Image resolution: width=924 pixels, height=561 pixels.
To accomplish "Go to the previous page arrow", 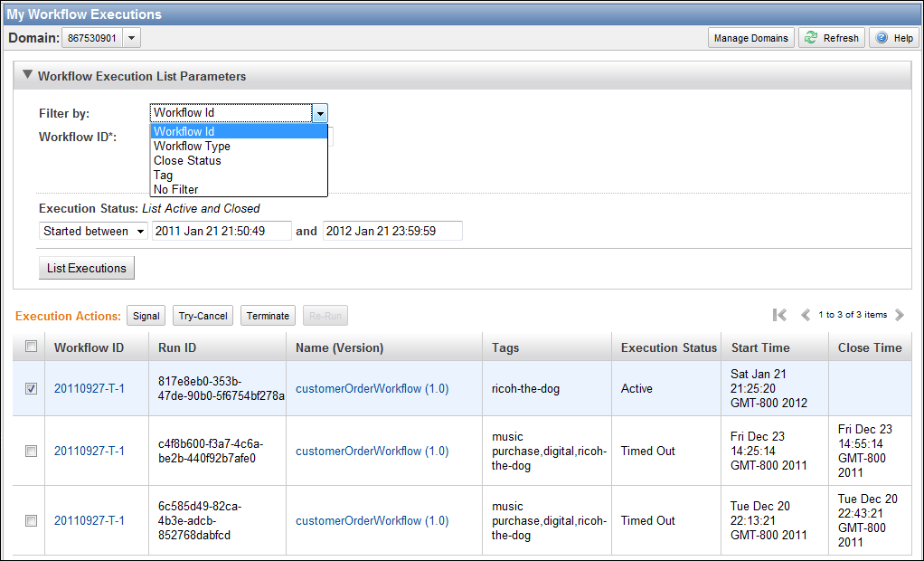I will 806,315.
